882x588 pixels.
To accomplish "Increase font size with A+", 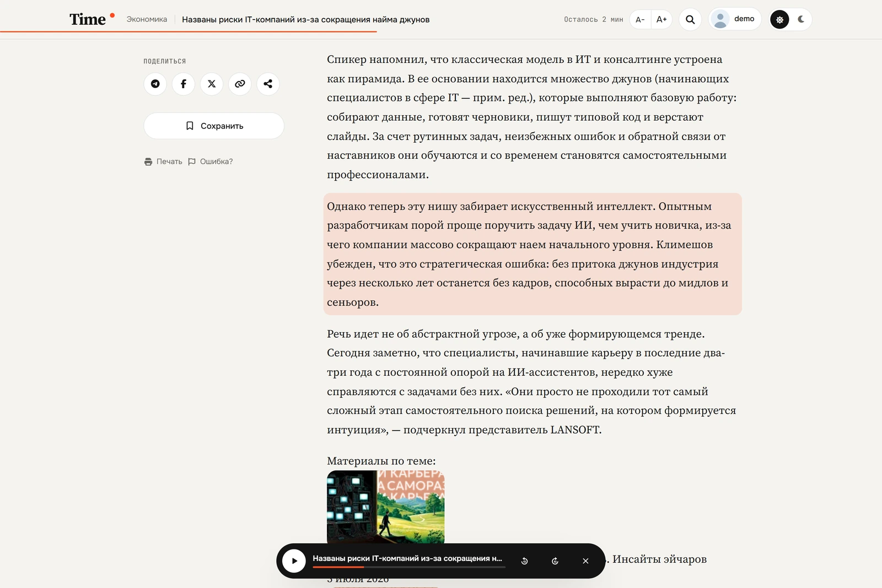I will pos(661,19).
